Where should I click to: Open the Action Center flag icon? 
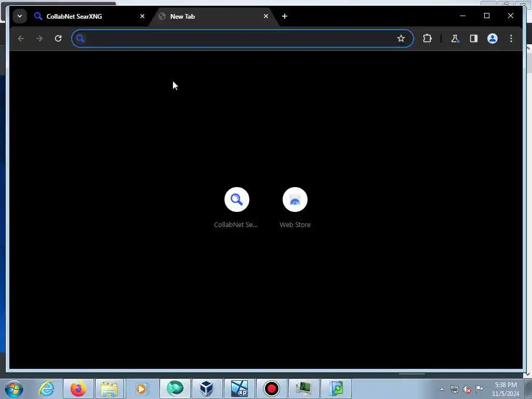coord(479,389)
